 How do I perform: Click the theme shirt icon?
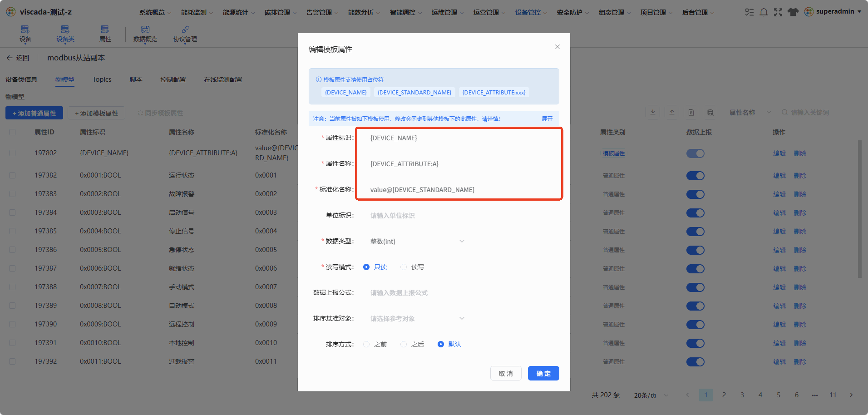793,12
